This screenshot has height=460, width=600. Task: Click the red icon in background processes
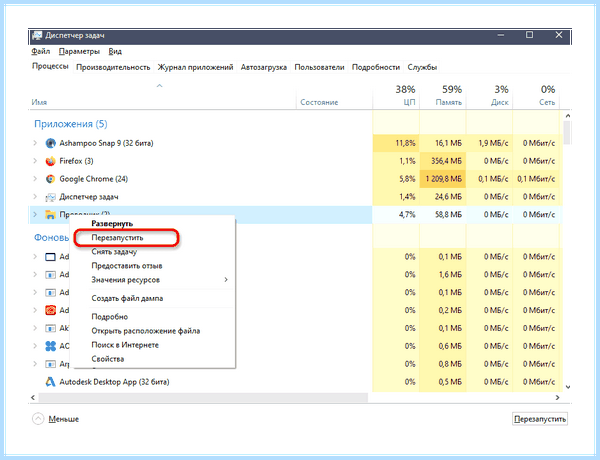click(x=51, y=310)
